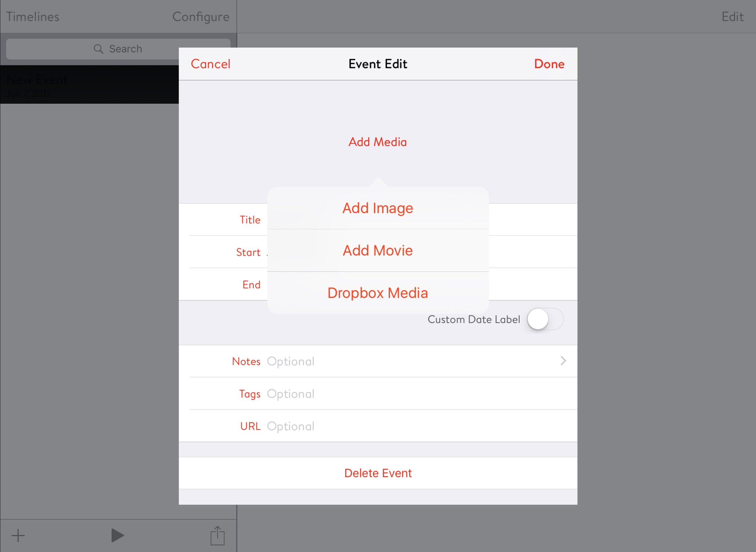Toggle the Custom Date Label switch

tap(545, 319)
